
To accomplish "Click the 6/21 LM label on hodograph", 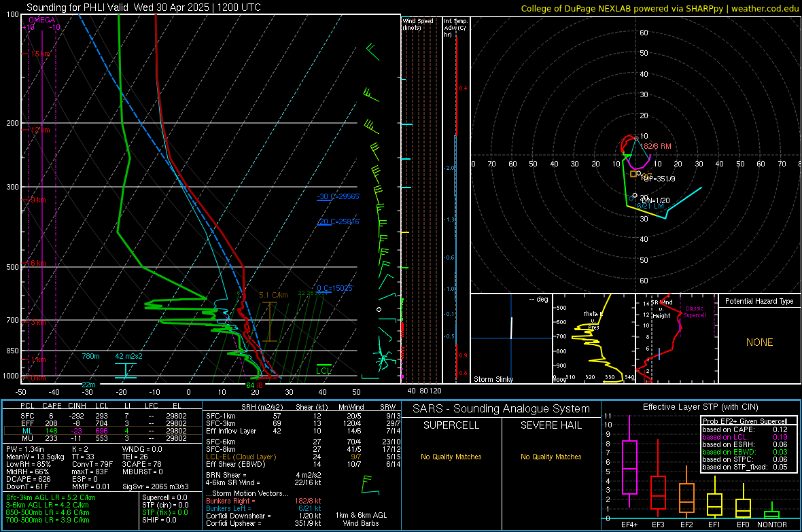I will (650, 206).
